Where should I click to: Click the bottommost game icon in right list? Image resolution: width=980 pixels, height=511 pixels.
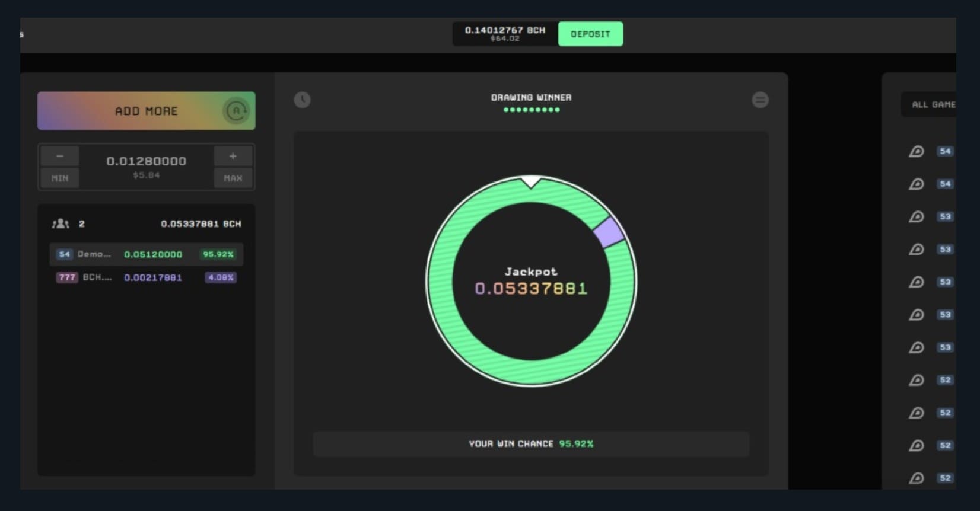click(917, 478)
